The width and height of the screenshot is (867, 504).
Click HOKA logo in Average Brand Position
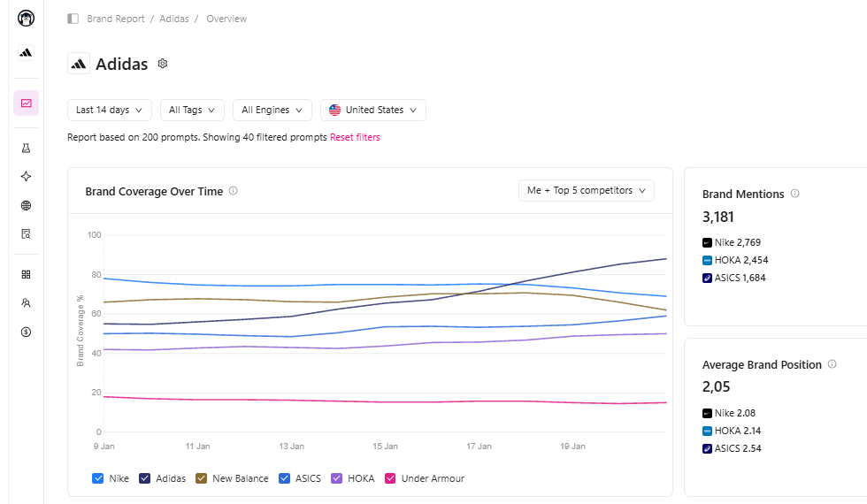pyautogui.click(x=707, y=431)
